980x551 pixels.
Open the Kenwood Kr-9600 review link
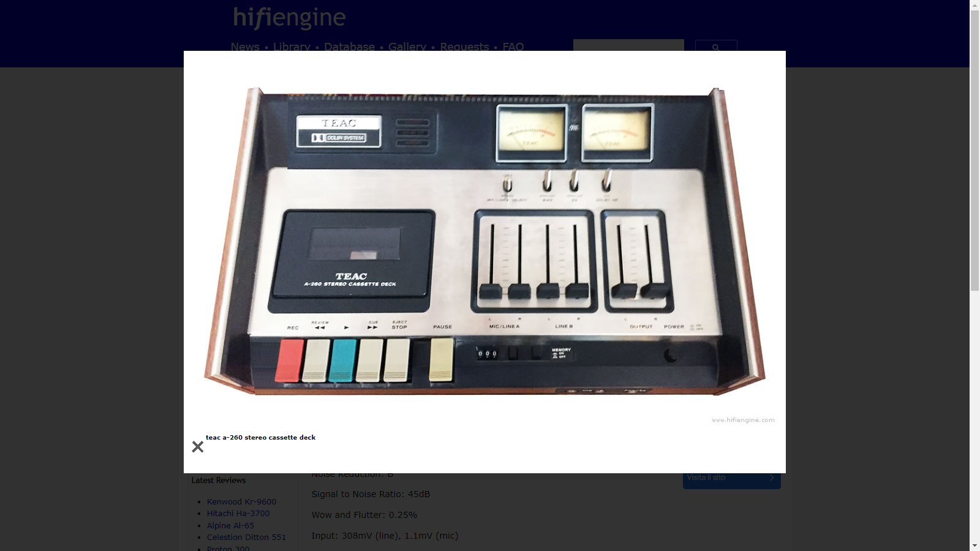[241, 501]
